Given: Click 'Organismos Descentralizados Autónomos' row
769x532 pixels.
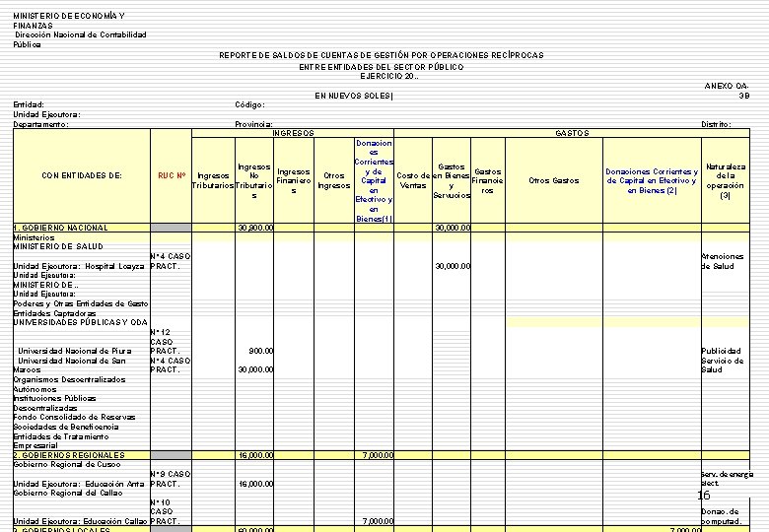Looking at the screenshot, I should (69, 384).
